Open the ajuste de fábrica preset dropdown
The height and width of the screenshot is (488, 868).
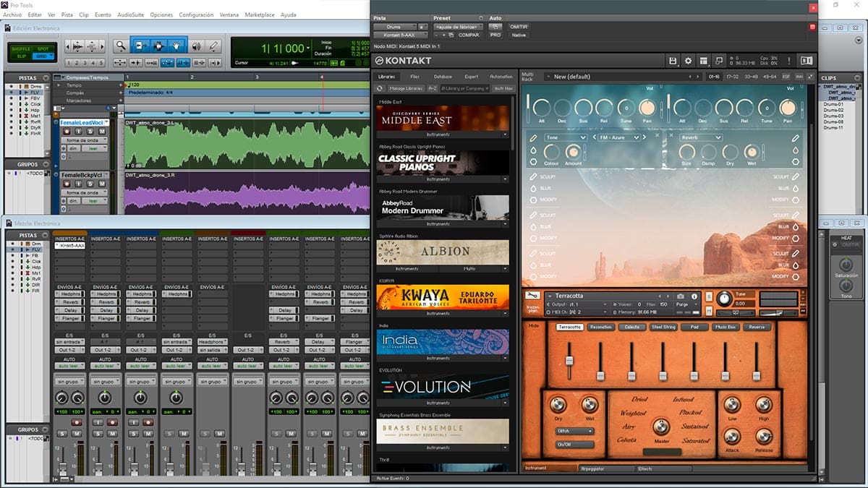(x=458, y=27)
